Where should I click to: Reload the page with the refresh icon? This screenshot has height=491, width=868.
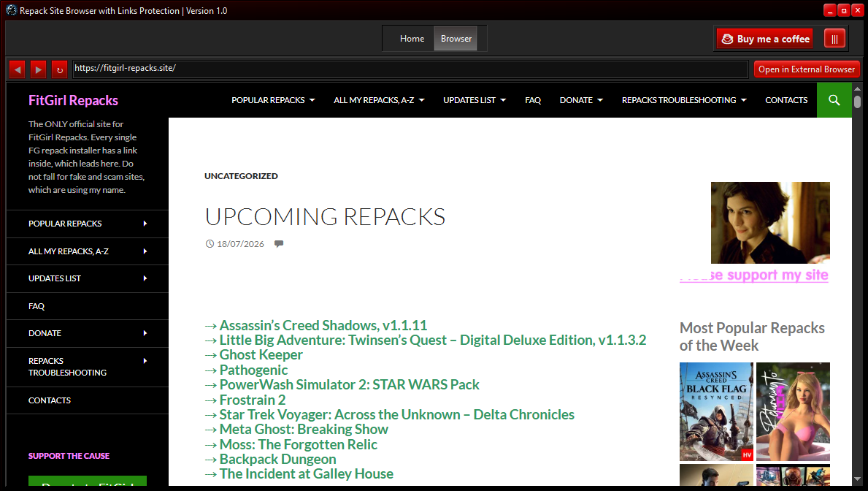[59, 69]
